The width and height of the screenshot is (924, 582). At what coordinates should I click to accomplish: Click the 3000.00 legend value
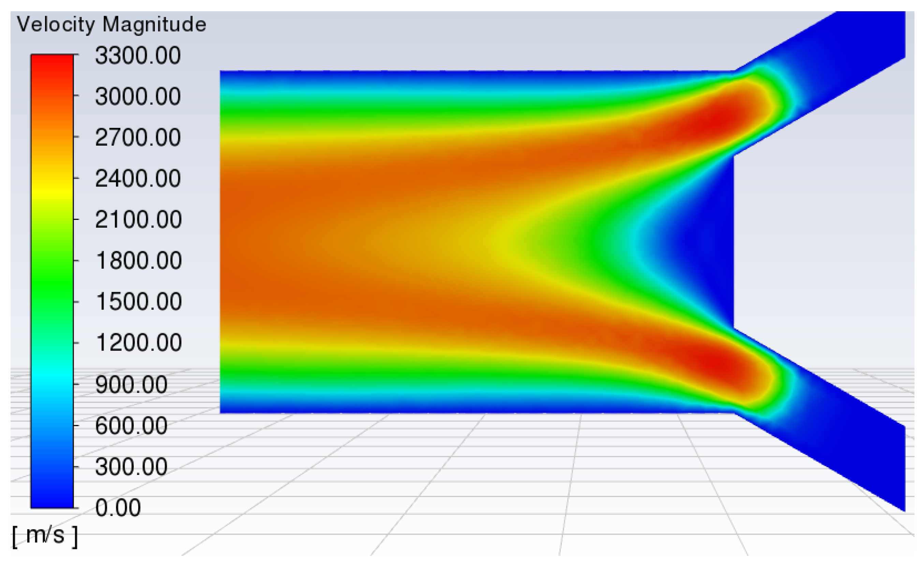pyautogui.click(x=138, y=96)
